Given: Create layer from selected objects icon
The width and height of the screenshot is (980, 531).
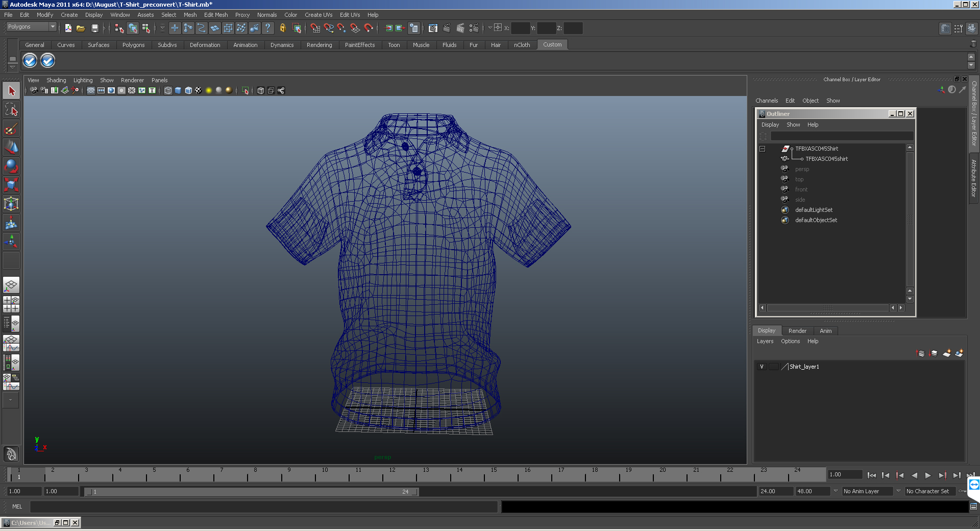Looking at the screenshot, I should 959,353.
